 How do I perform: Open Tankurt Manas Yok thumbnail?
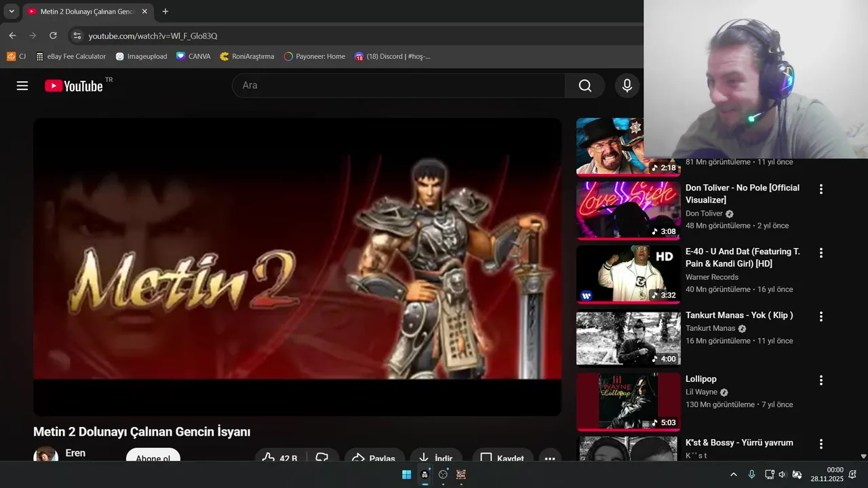pyautogui.click(x=628, y=338)
